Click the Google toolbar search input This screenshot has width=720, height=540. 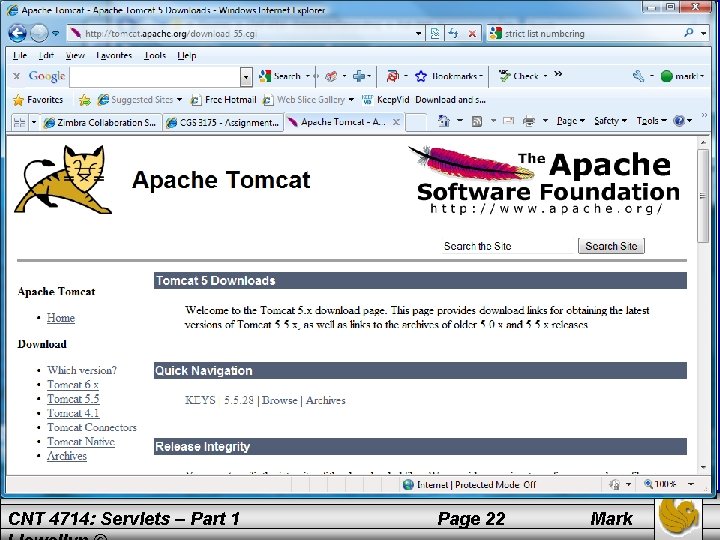point(155,77)
